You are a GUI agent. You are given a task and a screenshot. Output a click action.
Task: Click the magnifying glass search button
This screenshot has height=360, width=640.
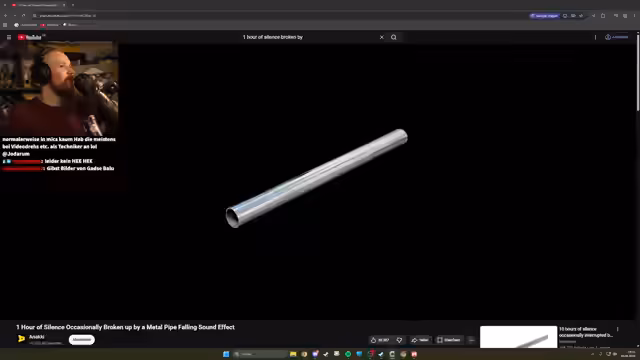pyautogui.click(x=393, y=37)
